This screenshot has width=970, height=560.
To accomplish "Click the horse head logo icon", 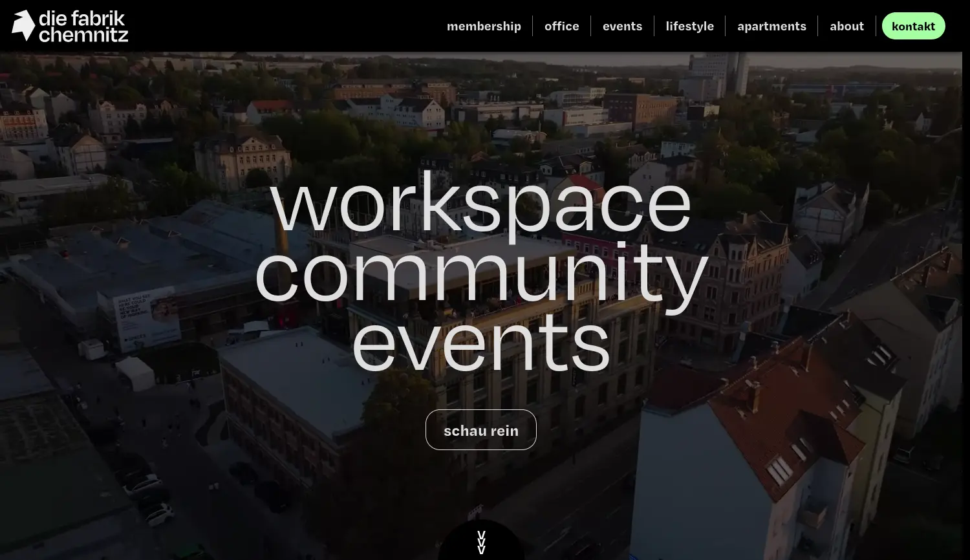I will point(23,26).
